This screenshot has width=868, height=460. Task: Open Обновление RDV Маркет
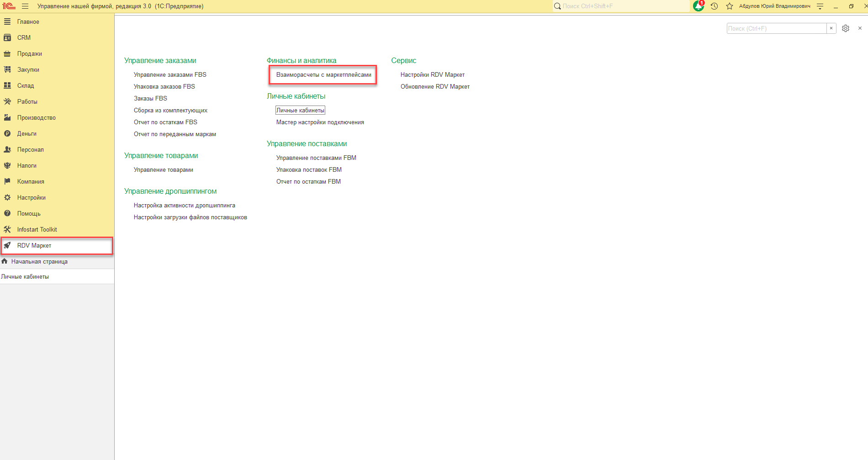pyautogui.click(x=435, y=86)
